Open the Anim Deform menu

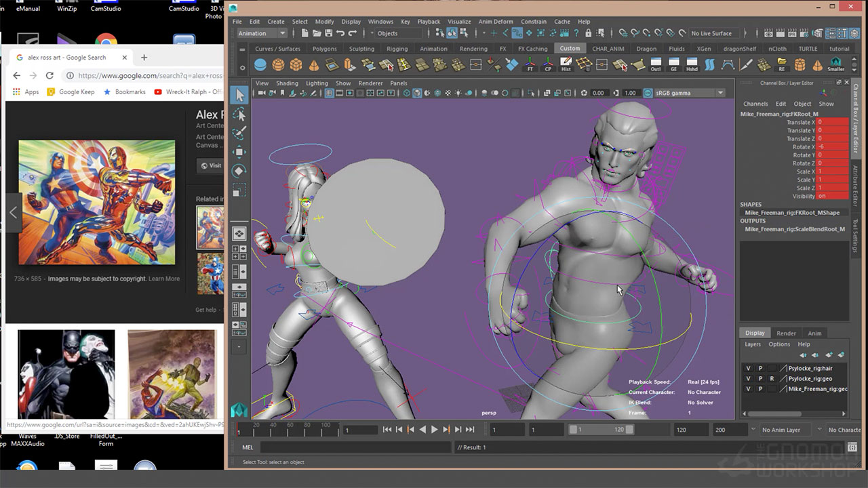click(x=496, y=22)
